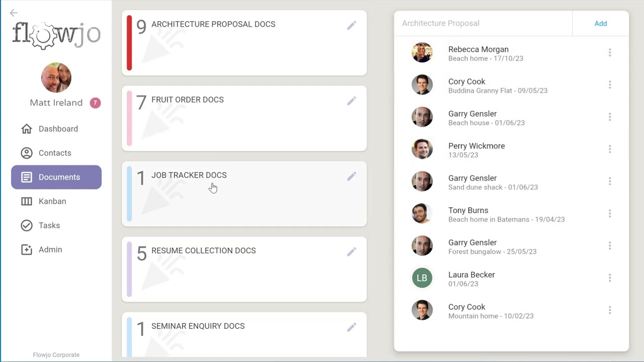The height and width of the screenshot is (362, 644).
Task: Edit the Job Tracker Docs card
Action: tap(352, 176)
